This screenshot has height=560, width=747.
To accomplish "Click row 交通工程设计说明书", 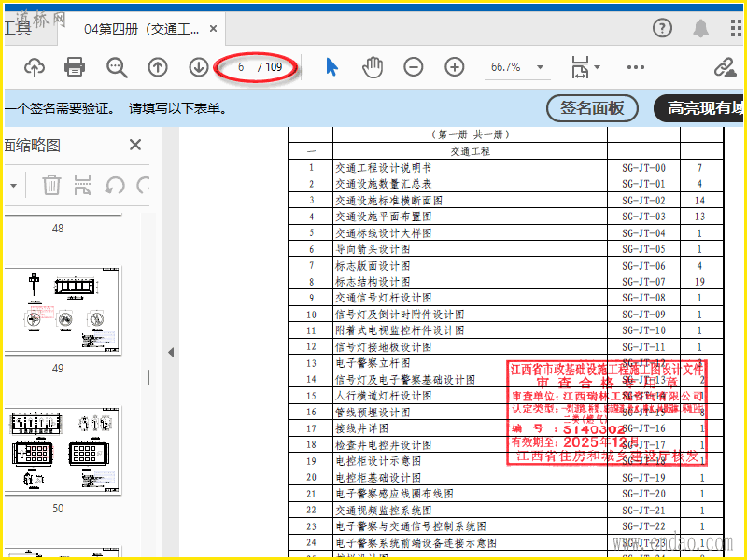I will 505,168.
